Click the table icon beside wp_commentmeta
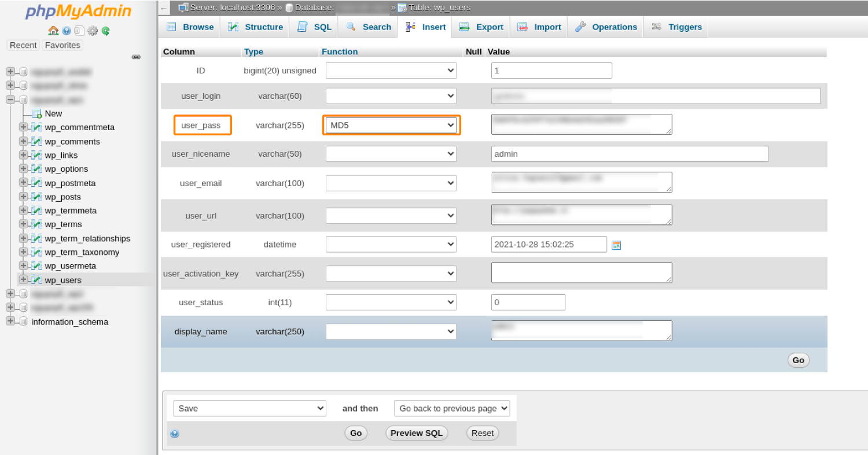Screen dimensions: 868x455 click(x=36, y=127)
